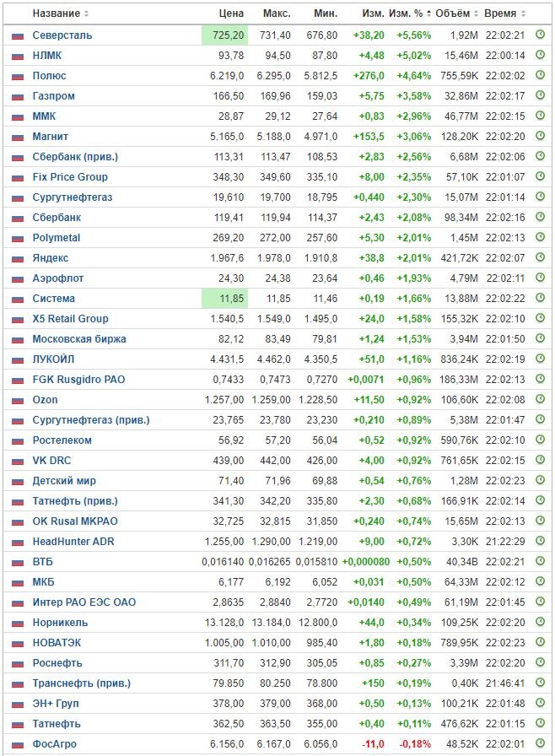This screenshot has height=756, width=555.
Task: Click the clock icon in Ozon row
Action: pos(540,399)
